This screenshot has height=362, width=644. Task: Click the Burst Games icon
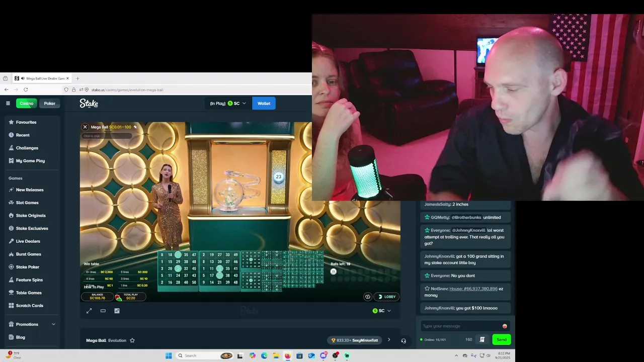(11, 254)
